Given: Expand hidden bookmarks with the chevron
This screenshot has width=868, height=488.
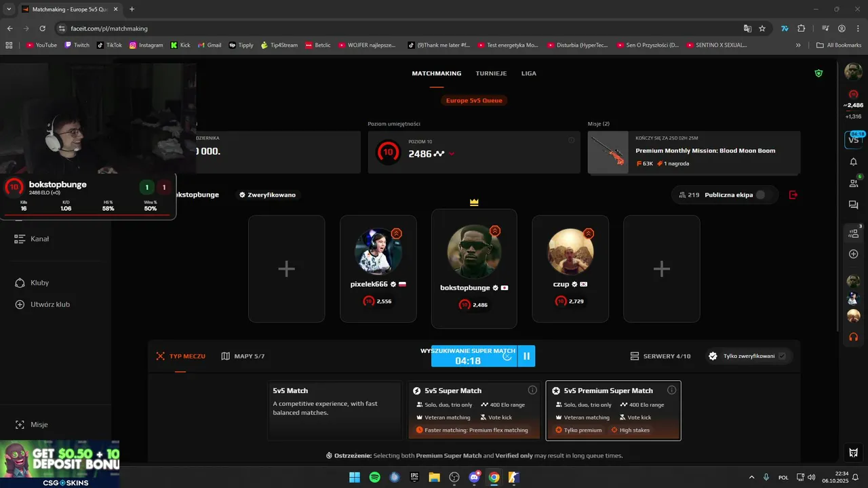Looking at the screenshot, I should pyautogui.click(x=797, y=45).
